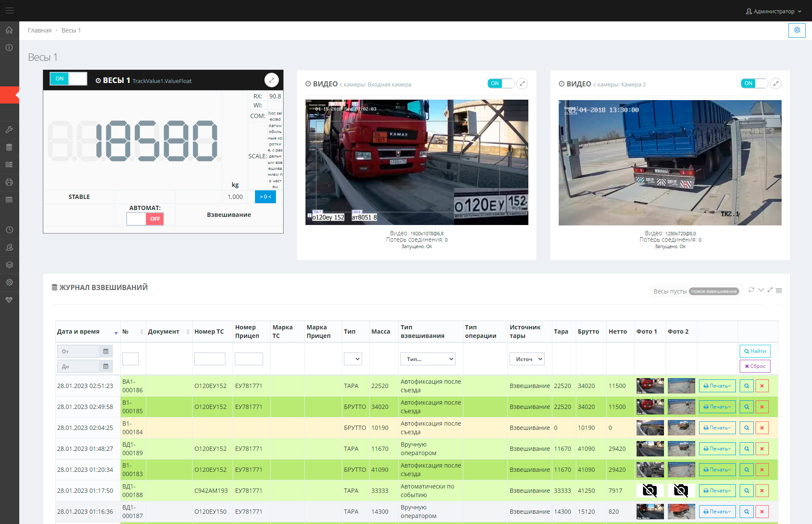Open the printer icon in sidebar

click(9, 182)
